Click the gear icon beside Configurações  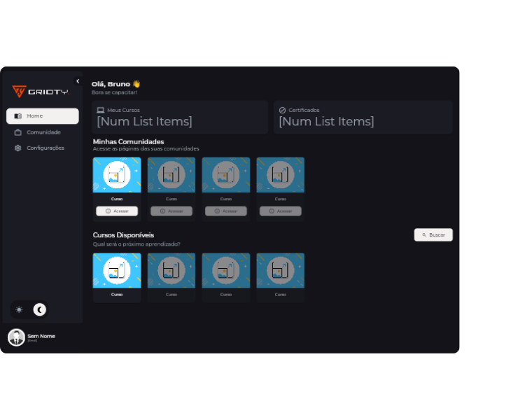tap(18, 148)
